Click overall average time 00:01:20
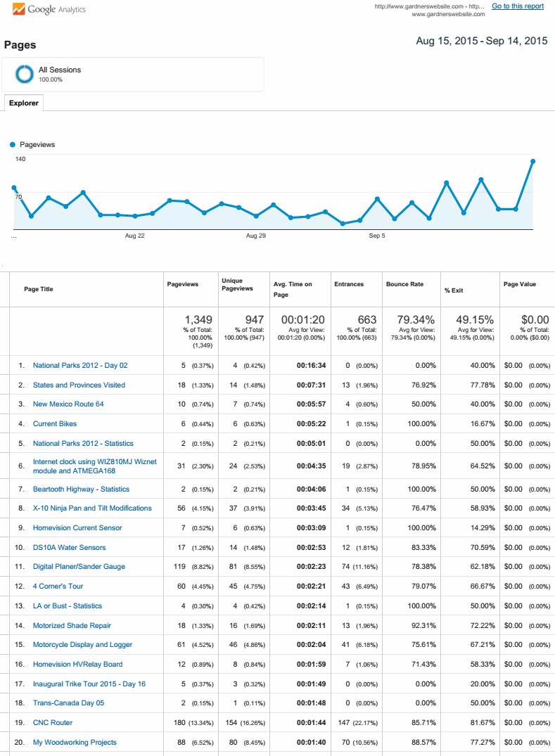 click(302, 320)
